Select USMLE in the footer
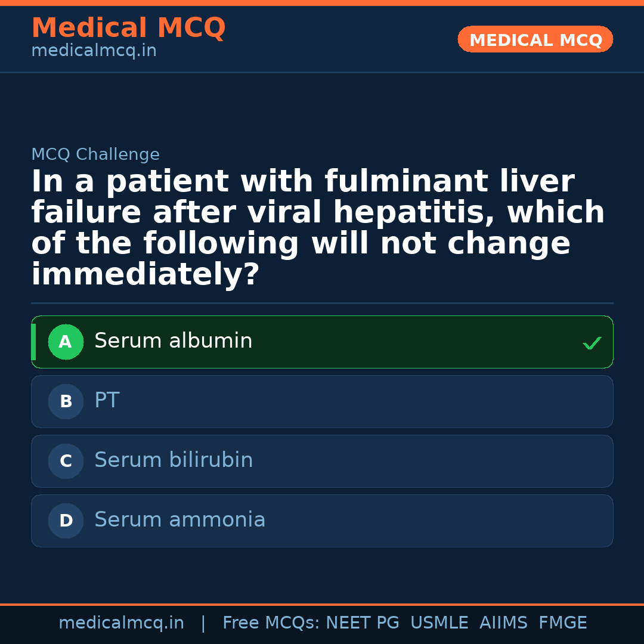 (x=439, y=623)
